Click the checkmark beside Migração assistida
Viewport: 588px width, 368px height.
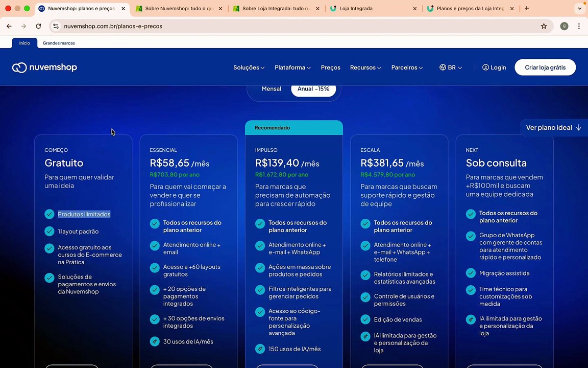coord(471,273)
